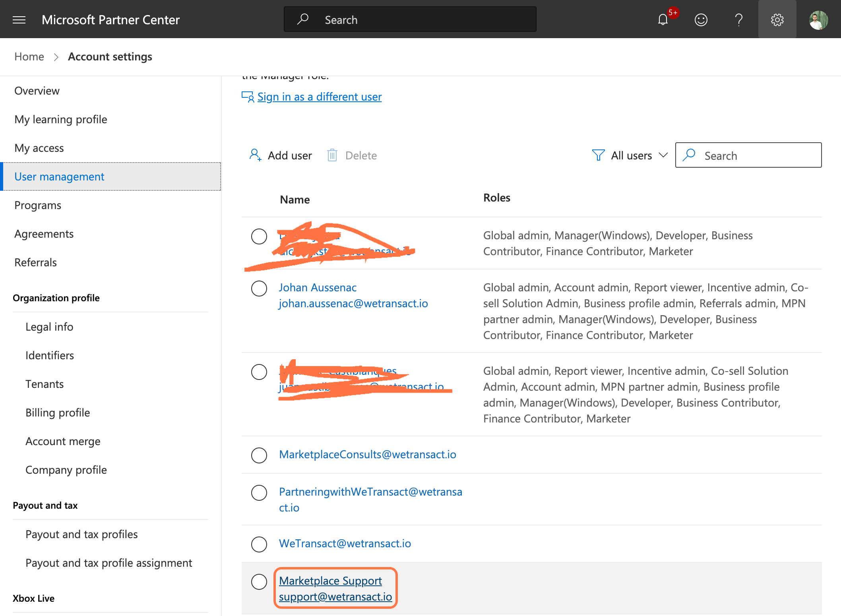The height and width of the screenshot is (616, 841).
Task: Open the hamburger navigation menu
Action: pos(19,19)
